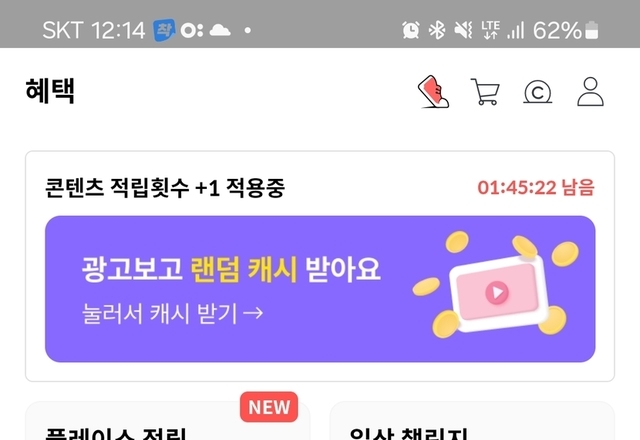Viewport: 640px width, 440px height.
Task: Tap the LTE signal indicator
Action: click(490, 30)
